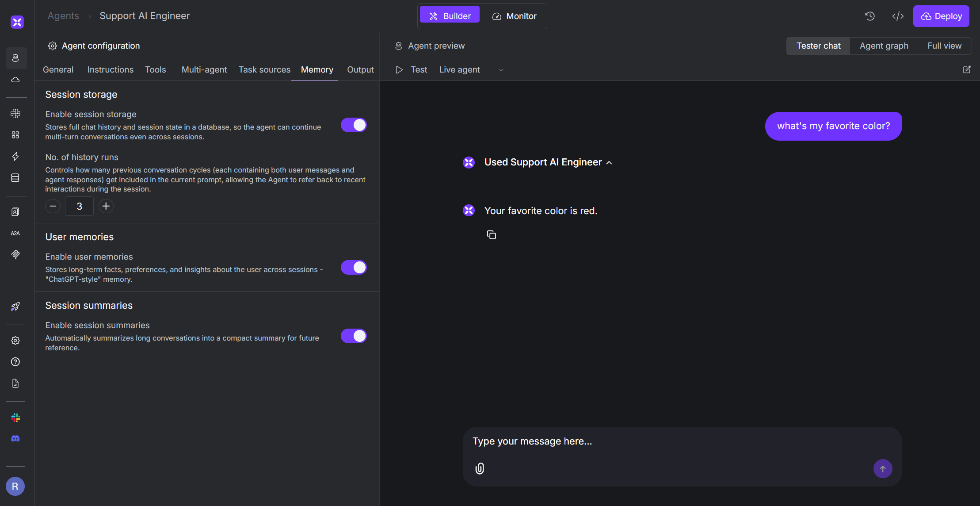The height and width of the screenshot is (506, 980).
Task: Open the Slack integration from the sidebar
Action: click(15, 417)
